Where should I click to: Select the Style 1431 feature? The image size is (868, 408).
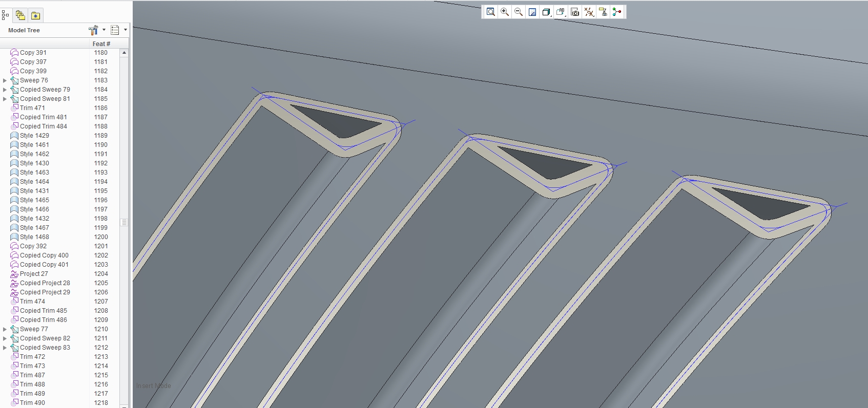click(34, 191)
